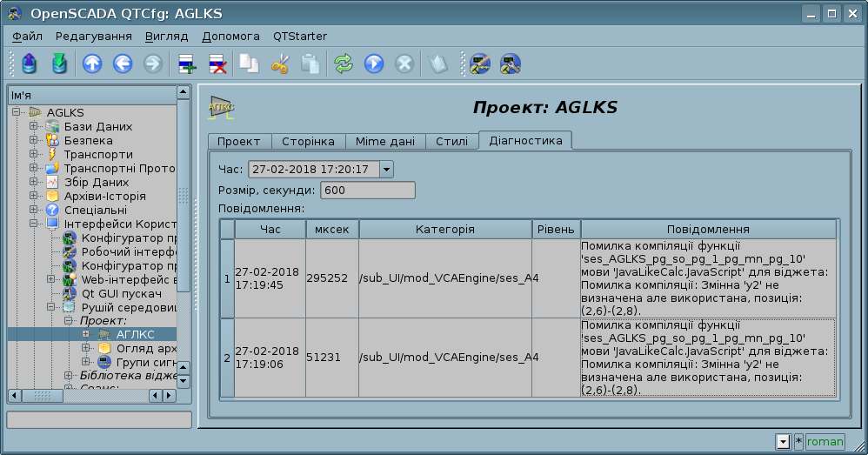Click the Load from database toolbar icon

click(x=30, y=64)
